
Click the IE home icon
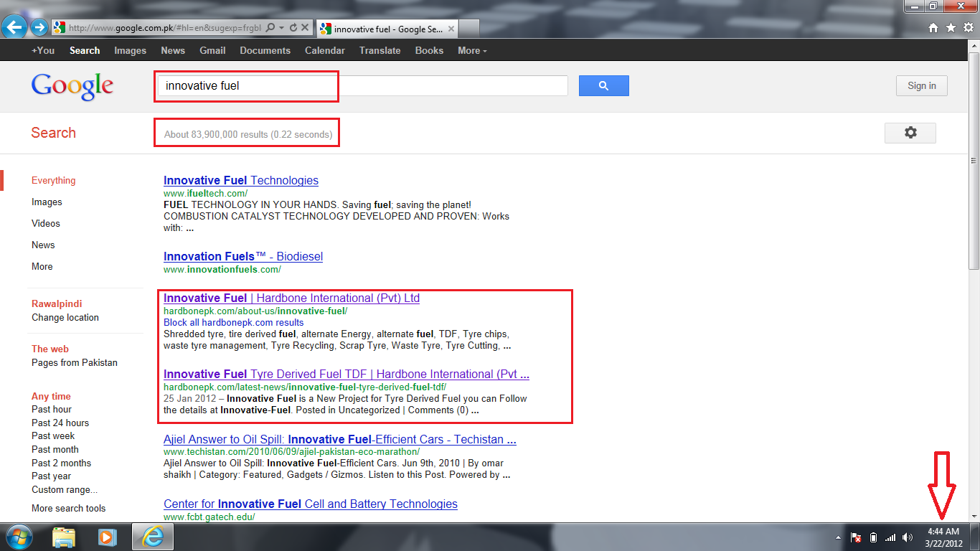click(933, 28)
